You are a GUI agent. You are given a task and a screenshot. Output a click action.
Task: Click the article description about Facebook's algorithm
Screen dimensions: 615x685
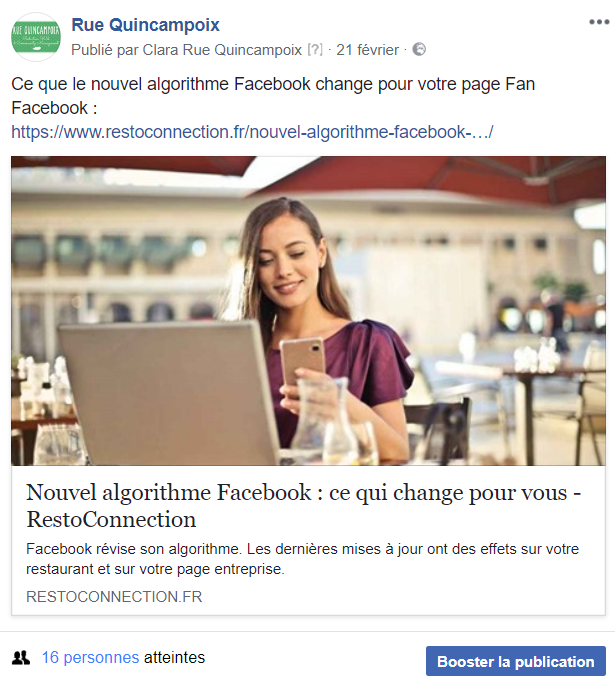[x=302, y=559]
